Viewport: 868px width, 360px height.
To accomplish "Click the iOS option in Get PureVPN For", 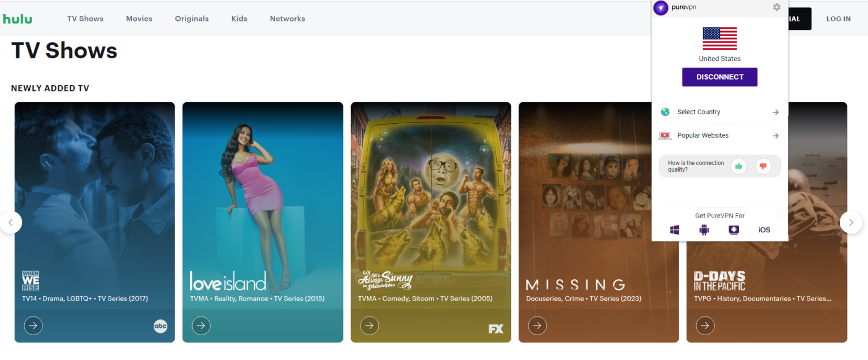I will (x=764, y=229).
